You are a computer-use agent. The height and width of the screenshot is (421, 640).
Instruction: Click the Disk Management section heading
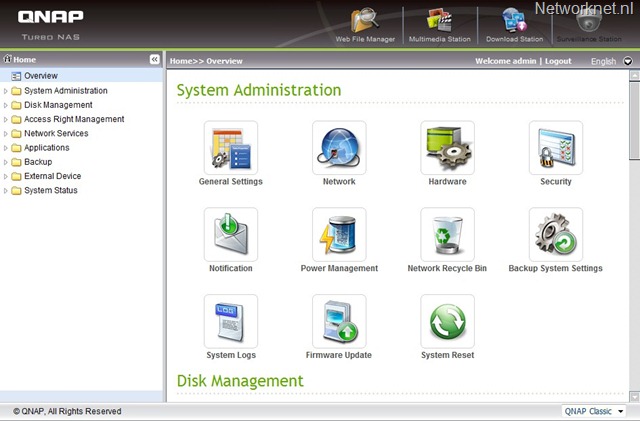[240, 381]
